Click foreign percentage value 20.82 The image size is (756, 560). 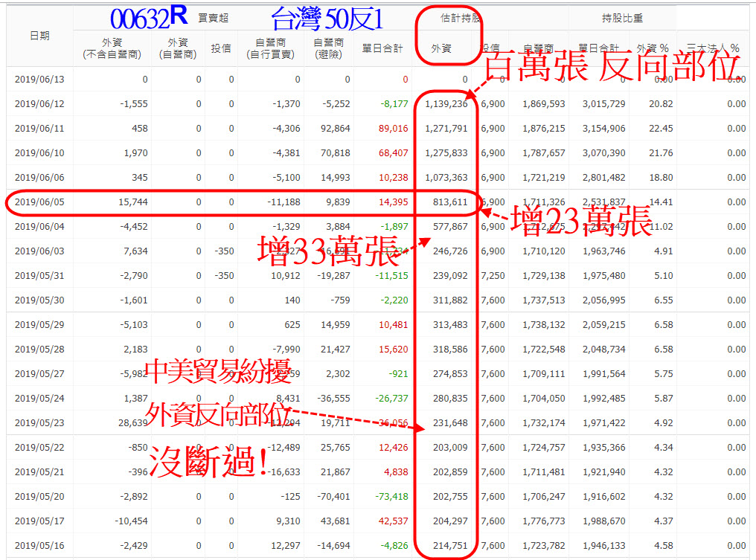tap(661, 104)
